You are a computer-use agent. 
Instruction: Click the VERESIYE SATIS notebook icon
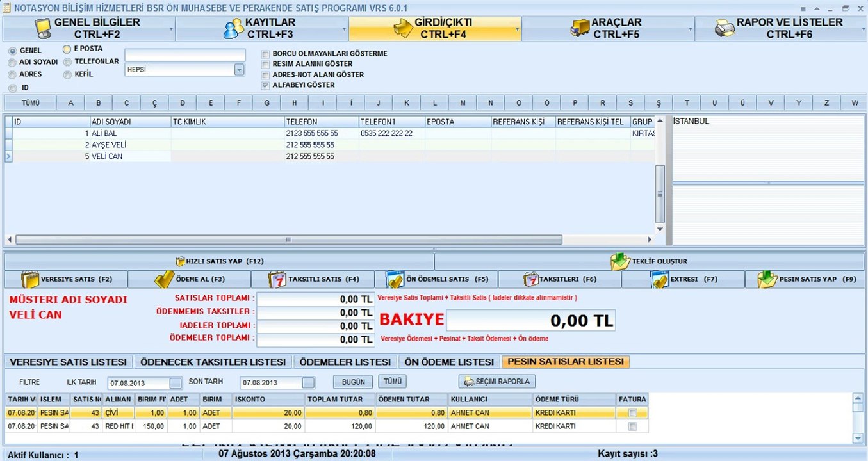click(30, 280)
